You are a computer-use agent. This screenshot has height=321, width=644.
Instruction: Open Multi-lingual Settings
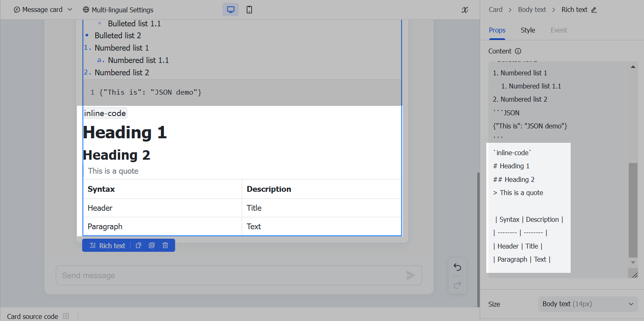(118, 9)
